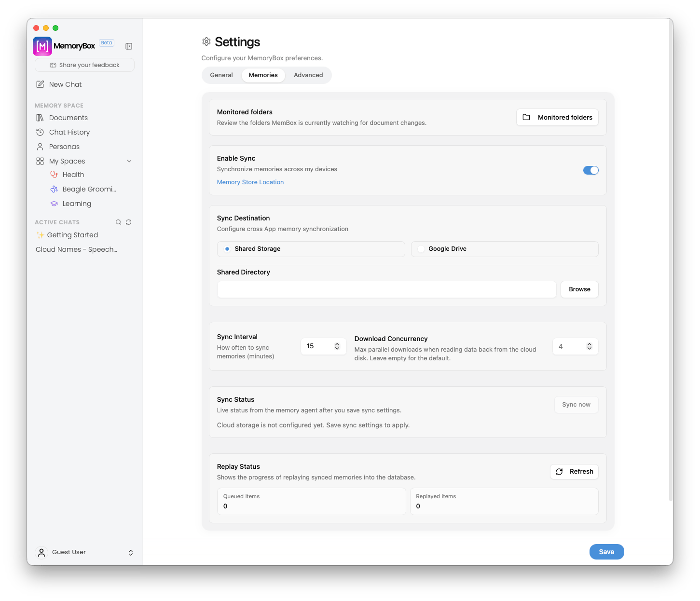Select the Shared Storage radio option
Viewport: 700px width, 601px height.
pyautogui.click(x=227, y=249)
